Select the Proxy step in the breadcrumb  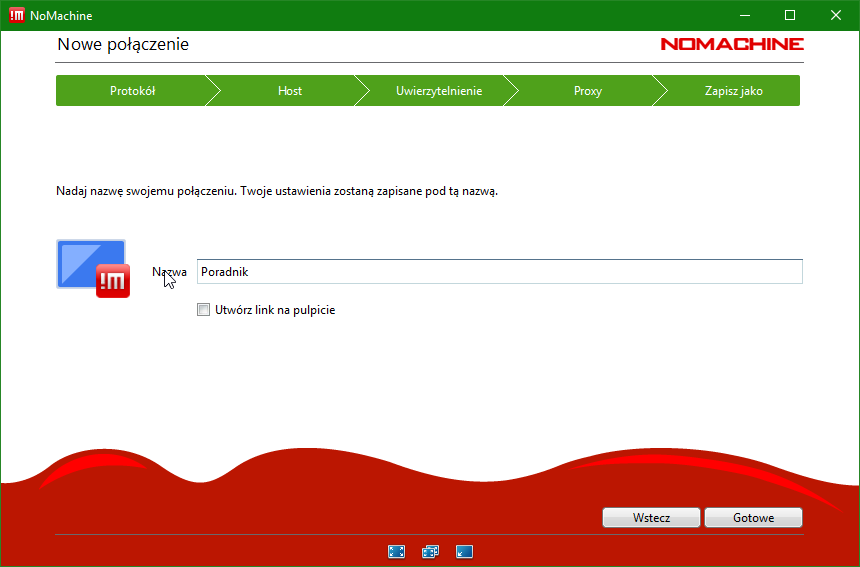coord(588,91)
